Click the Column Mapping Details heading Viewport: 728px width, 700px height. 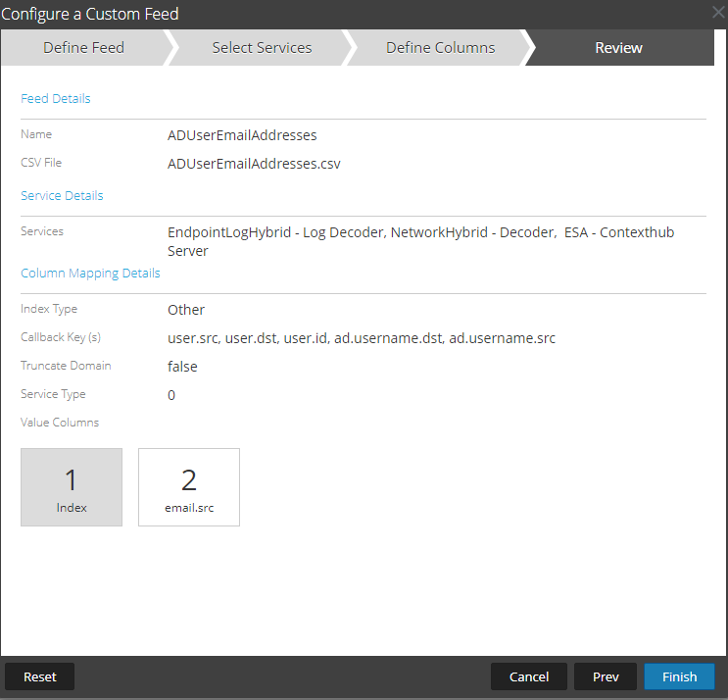click(90, 274)
